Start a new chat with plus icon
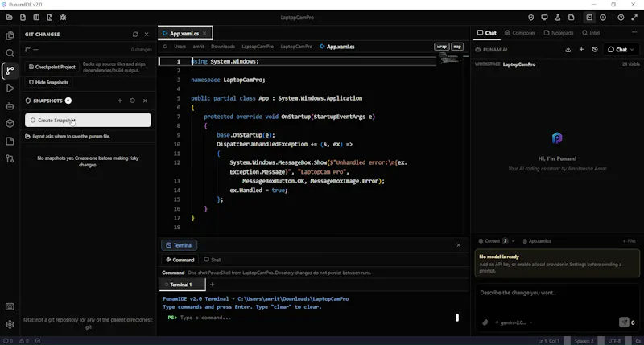Viewport: 644px width, 345px height. [581, 50]
